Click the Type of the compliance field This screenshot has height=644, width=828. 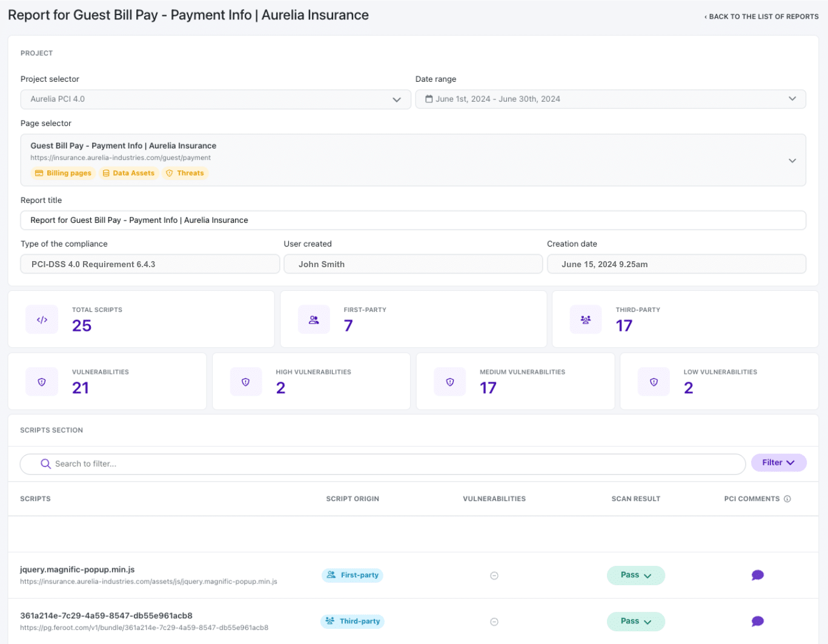point(150,264)
